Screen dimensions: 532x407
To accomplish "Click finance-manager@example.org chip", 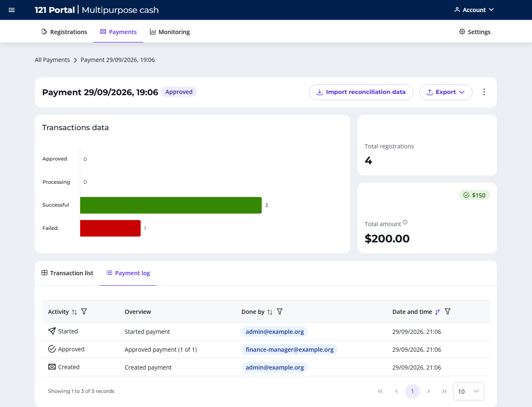I will [x=290, y=350].
